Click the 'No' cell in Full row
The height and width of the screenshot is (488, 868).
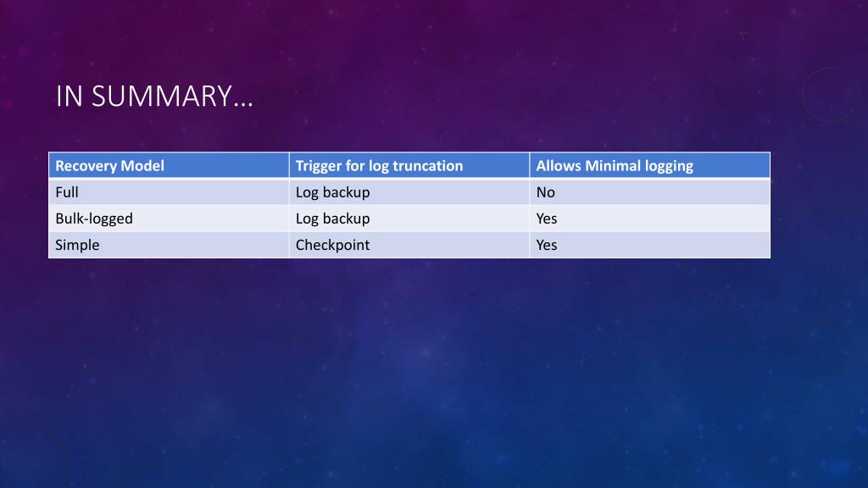pyautogui.click(x=650, y=192)
